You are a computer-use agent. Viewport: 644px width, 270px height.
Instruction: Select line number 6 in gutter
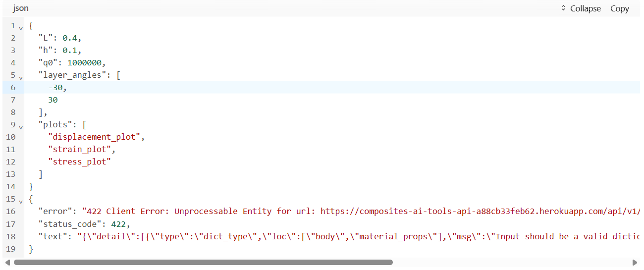13,87
